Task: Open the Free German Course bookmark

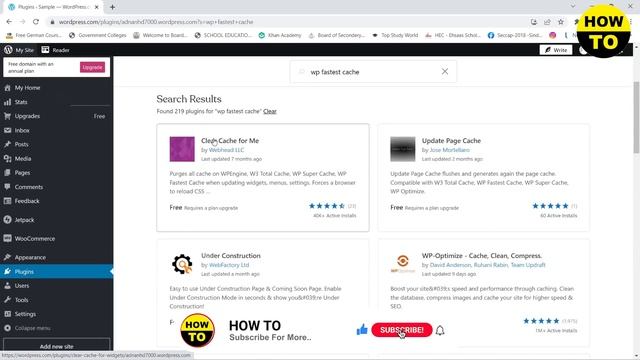Action: (34, 36)
